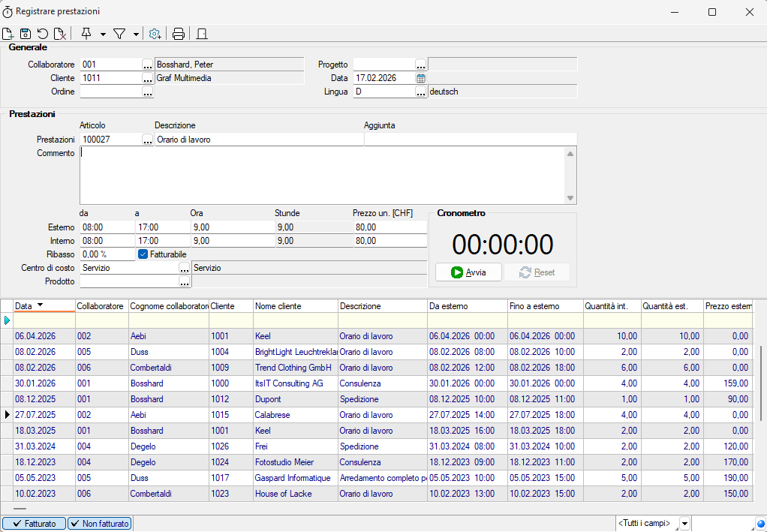Print using the printer icon
Image resolution: width=767 pixels, height=532 pixels.
coord(179,34)
